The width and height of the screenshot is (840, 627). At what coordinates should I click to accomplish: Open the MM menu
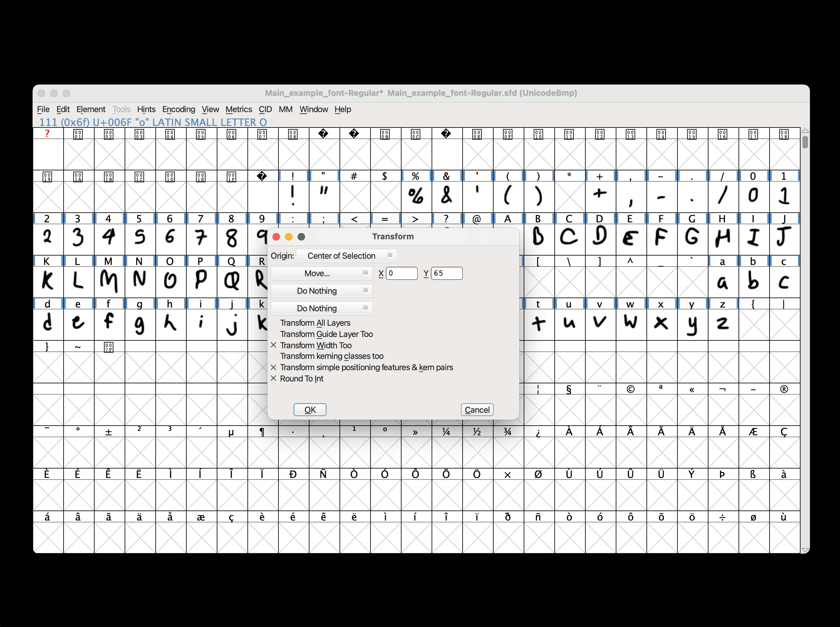coord(285,109)
